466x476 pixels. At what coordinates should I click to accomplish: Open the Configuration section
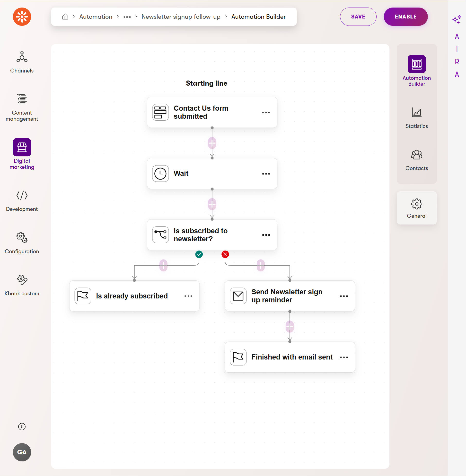coord(22,243)
